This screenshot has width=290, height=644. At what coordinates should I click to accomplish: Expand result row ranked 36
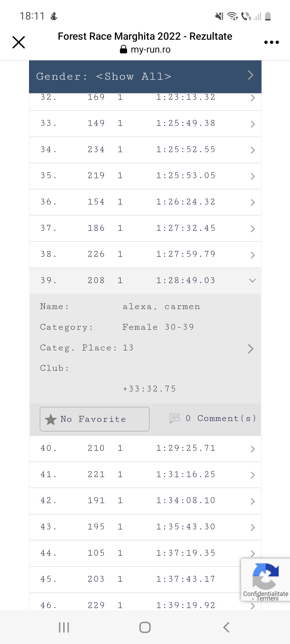coord(145,202)
